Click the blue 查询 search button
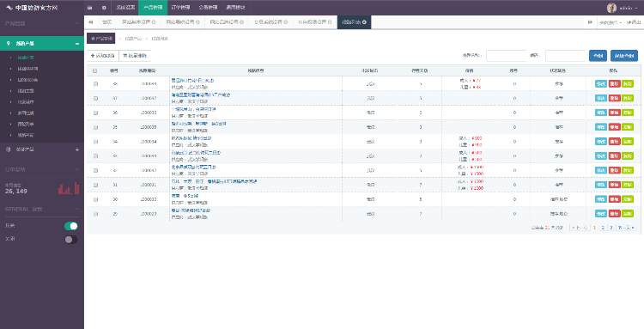 click(598, 56)
